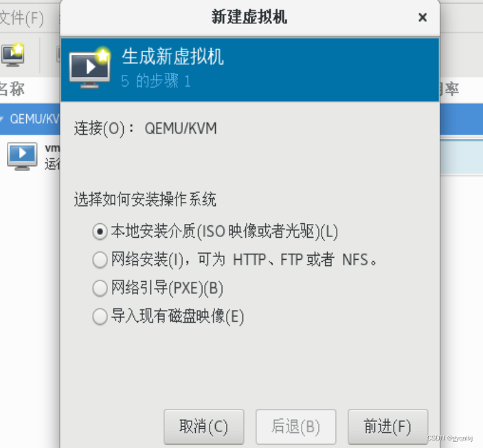The image size is (483, 448).
Task: Click the CPU 使用率 column header at right
Action: (450, 89)
